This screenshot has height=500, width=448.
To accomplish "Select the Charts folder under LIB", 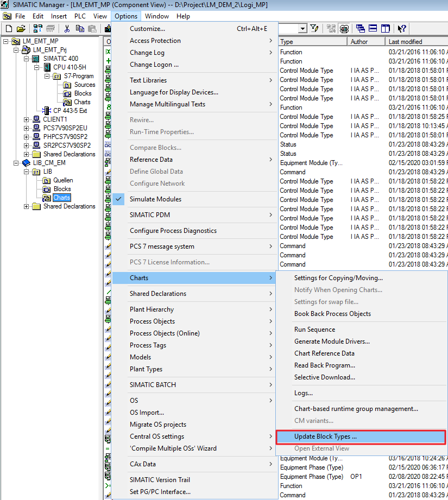I will tap(61, 198).
